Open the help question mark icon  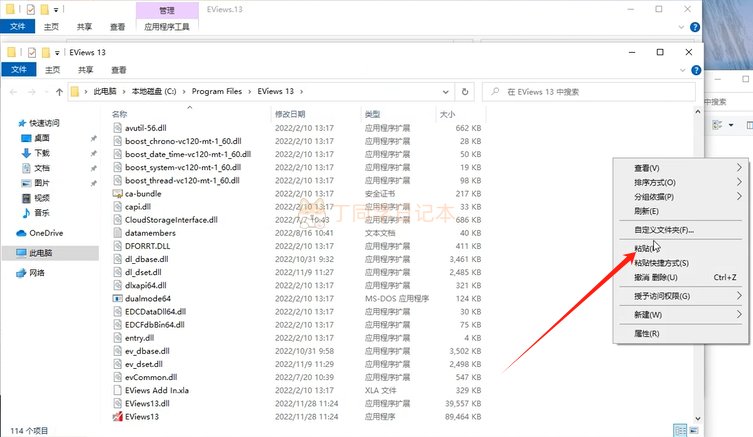pyautogui.click(x=696, y=70)
